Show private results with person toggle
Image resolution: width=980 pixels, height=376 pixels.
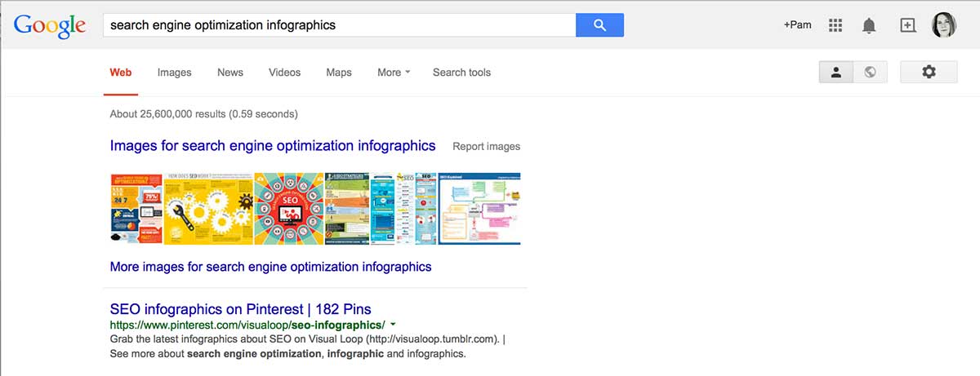[x=836, y=73]
